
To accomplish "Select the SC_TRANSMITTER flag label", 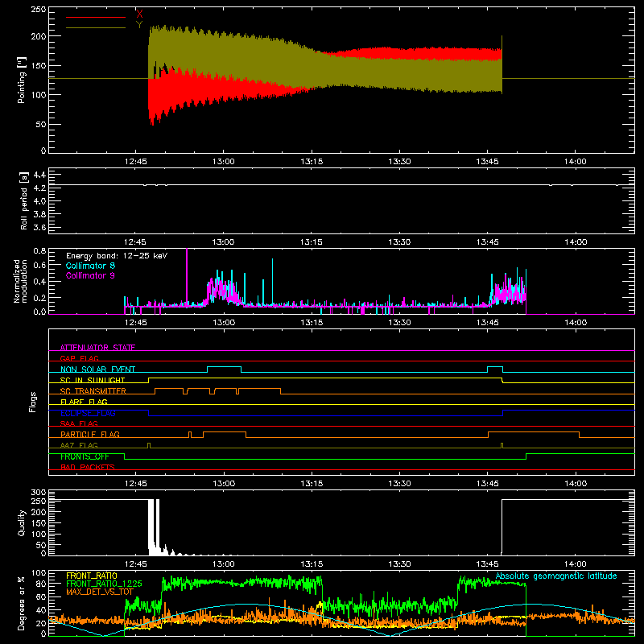I will point(93,390).
